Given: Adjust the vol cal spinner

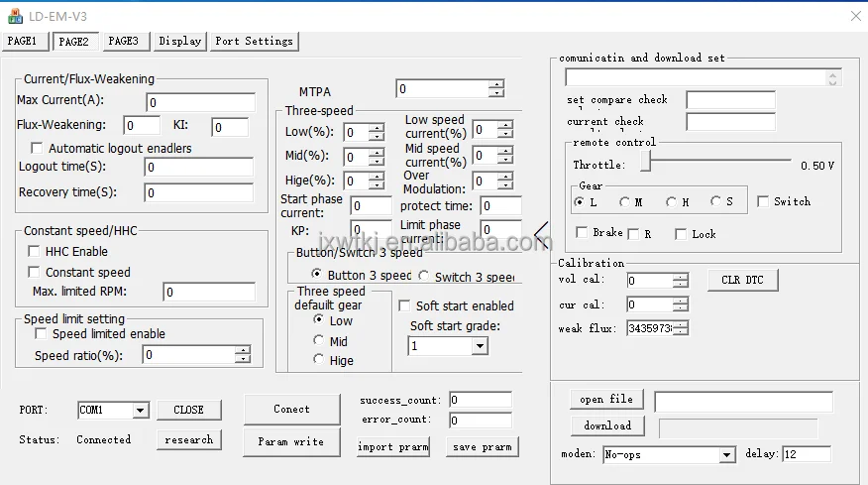Looking at the screenshot, I should coord(681,281).
